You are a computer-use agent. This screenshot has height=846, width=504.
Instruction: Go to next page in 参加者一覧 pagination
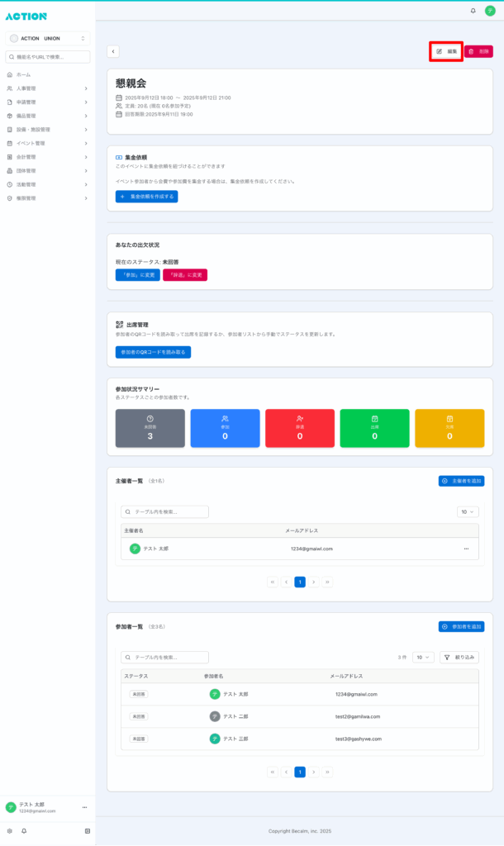314,772
